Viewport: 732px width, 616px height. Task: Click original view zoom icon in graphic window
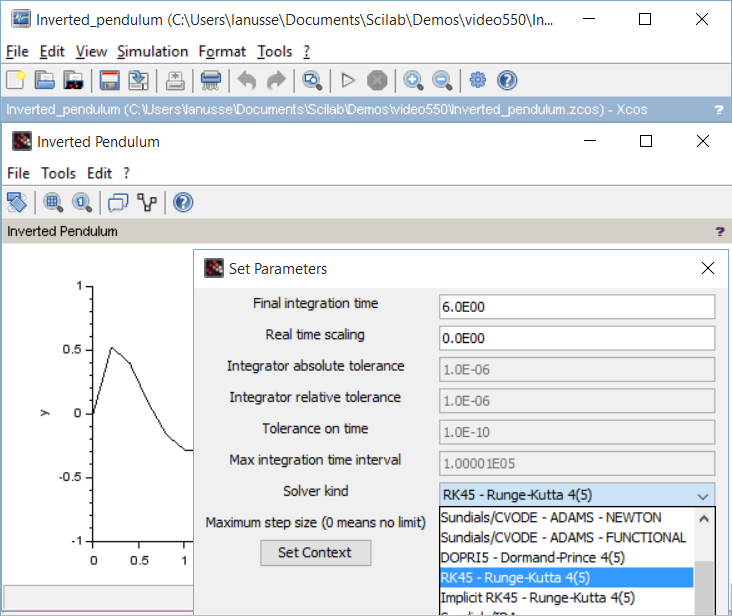(82, 202)
